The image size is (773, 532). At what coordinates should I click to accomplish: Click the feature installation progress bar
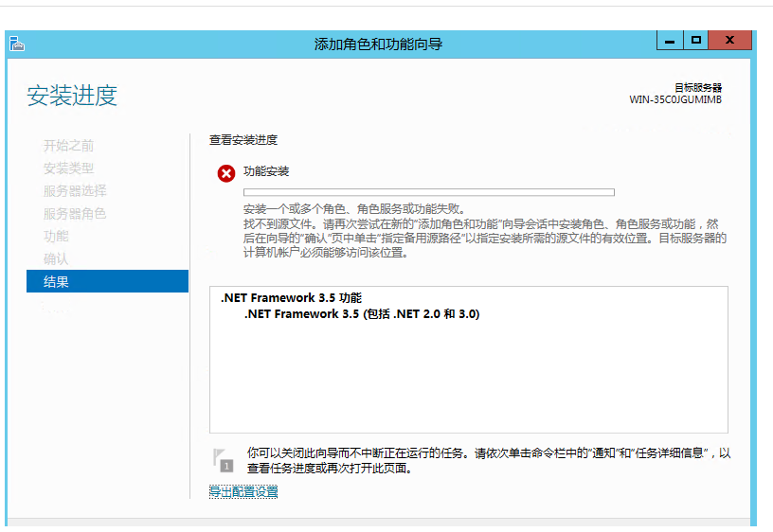pyautogui.click(x=429, y=192)
